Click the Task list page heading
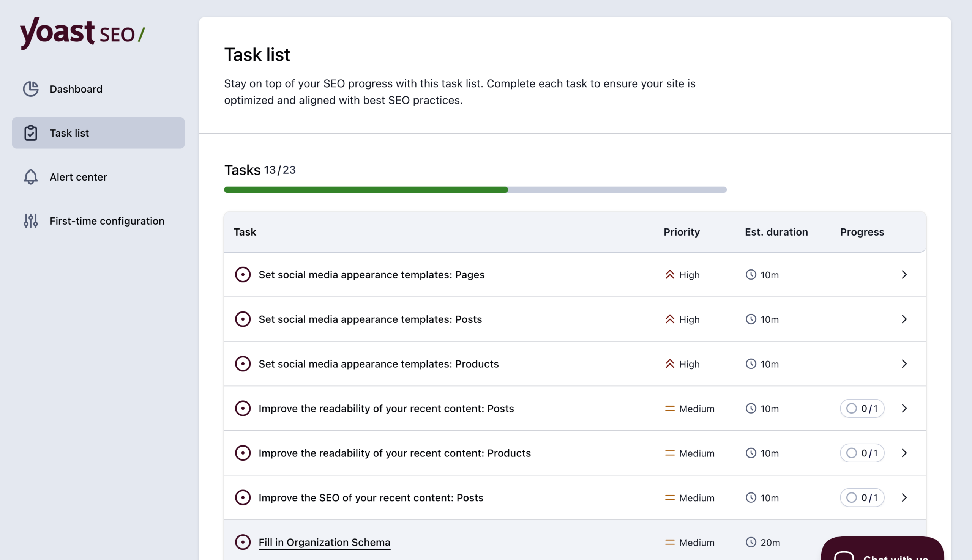 [257, 54]
